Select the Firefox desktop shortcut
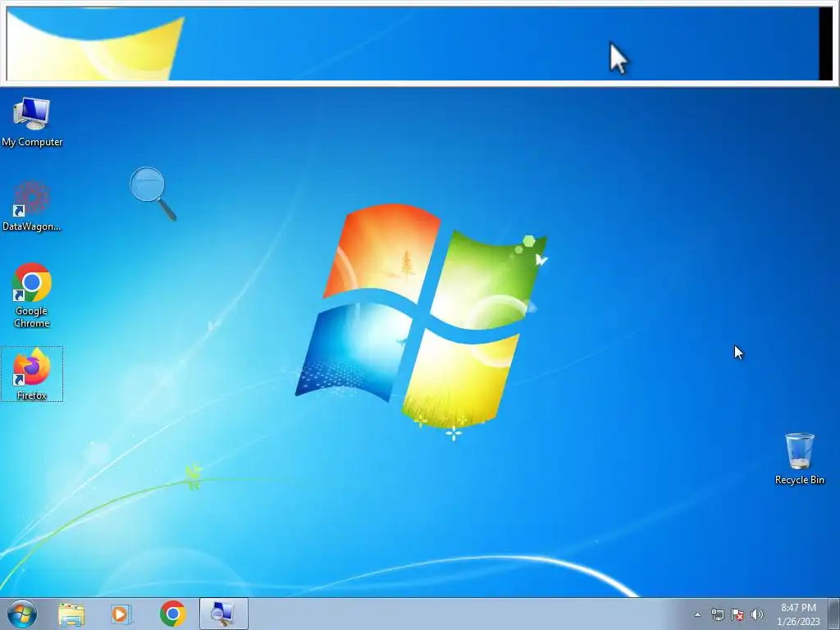The height and width of the screenshot is (630, 840). pos(32,374)
